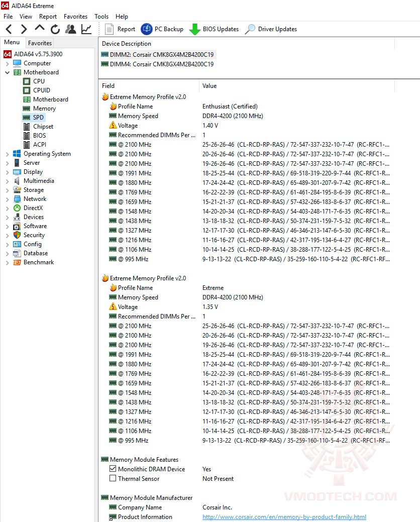
Task: Go back with the left arrow icon
Action: tap(9, 29)
